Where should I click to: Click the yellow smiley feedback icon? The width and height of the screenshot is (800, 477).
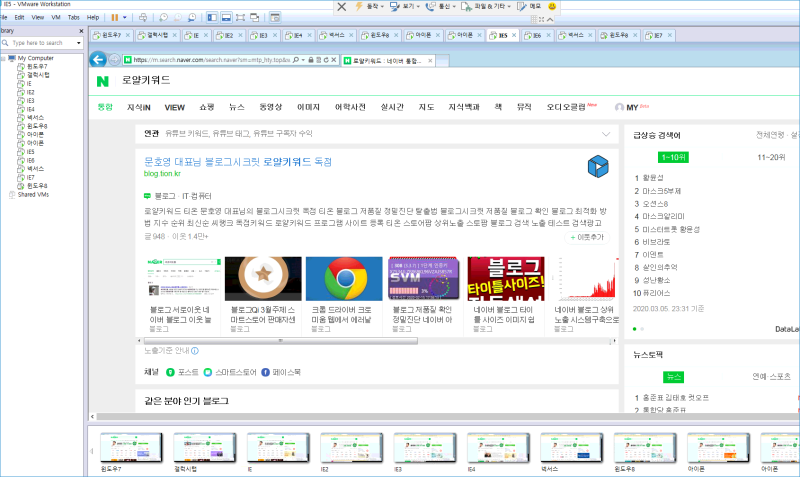[x=552, y=6]
